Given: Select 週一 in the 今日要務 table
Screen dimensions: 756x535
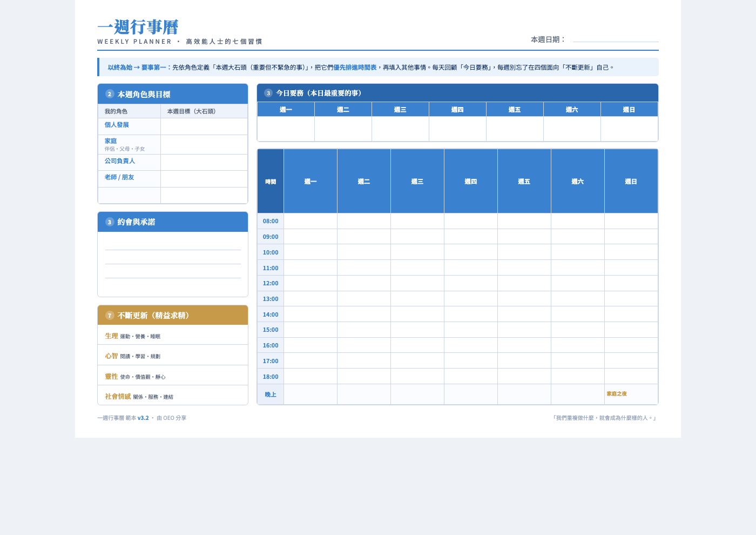Looking at the screenshot, I should click(286, 110).
